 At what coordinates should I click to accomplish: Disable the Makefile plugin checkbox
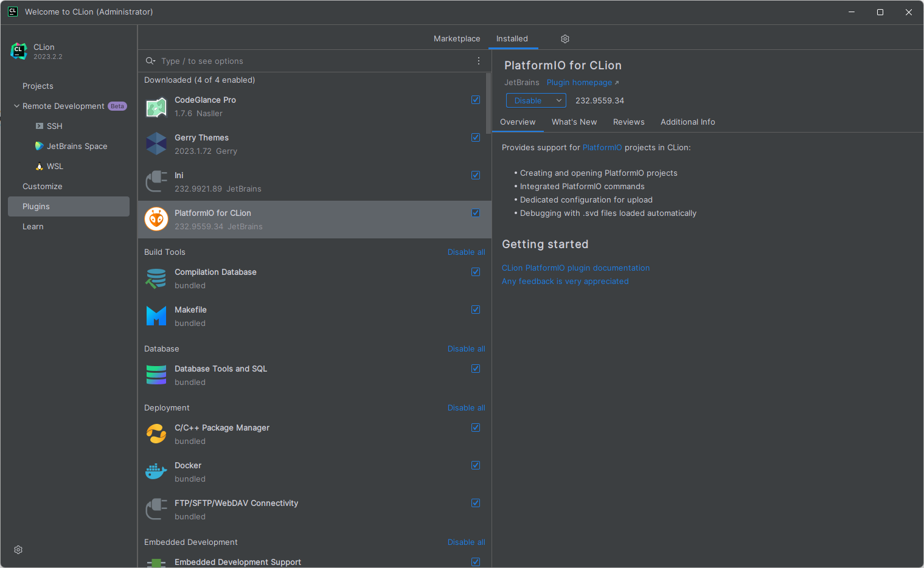[x=476, y=310]
